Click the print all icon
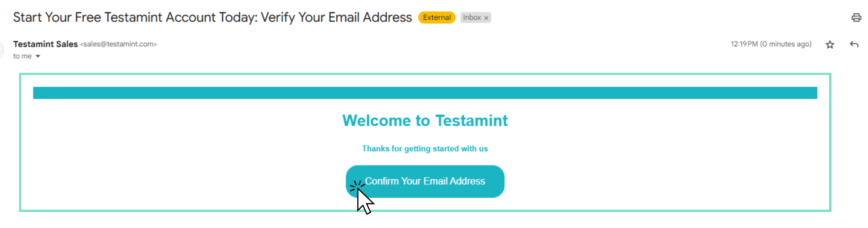The width and height of the screenshot is (868, 228). point(856,18)
